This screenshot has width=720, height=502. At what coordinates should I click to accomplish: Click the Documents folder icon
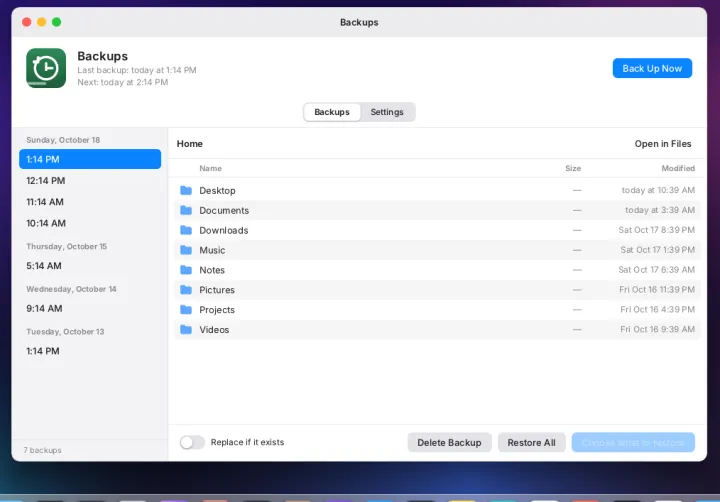[x=186, y=210]
